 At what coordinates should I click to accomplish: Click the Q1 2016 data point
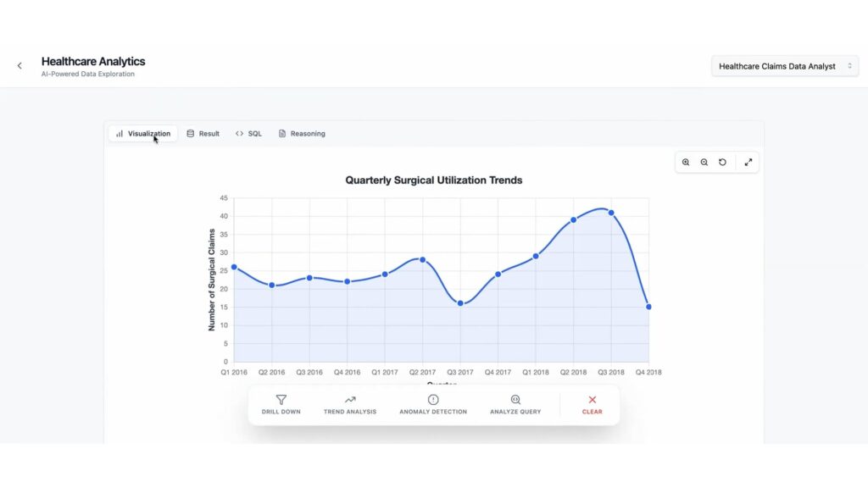point(234,267)
